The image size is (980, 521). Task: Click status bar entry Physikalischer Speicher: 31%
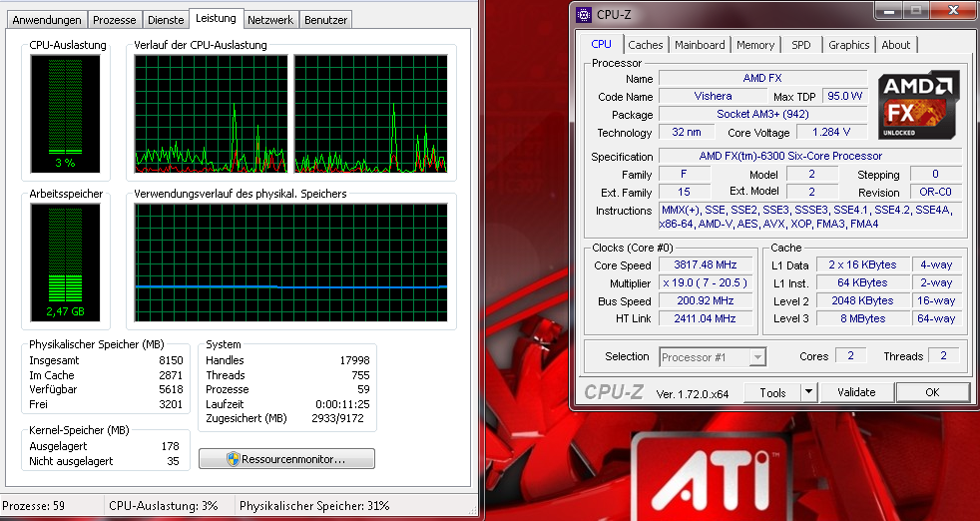[x=314, y=505]
